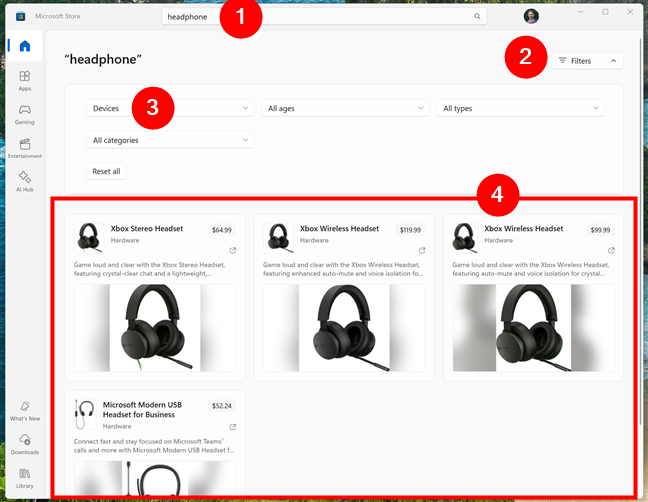648x502 pixels.
Task: View What's New in the sidebar
Action: click(25, 411)
